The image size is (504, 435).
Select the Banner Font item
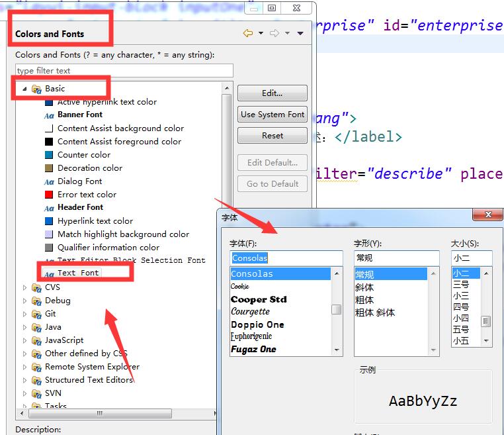point(80,115)
